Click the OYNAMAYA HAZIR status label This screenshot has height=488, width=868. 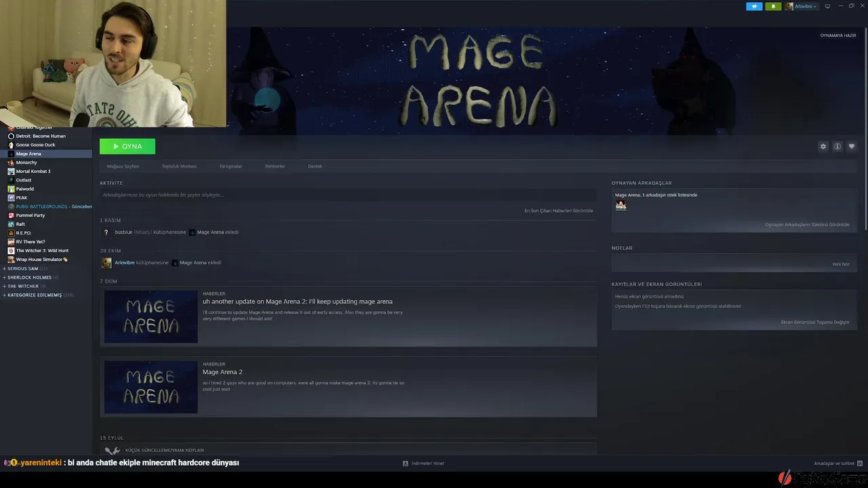(x=838, y=35)
